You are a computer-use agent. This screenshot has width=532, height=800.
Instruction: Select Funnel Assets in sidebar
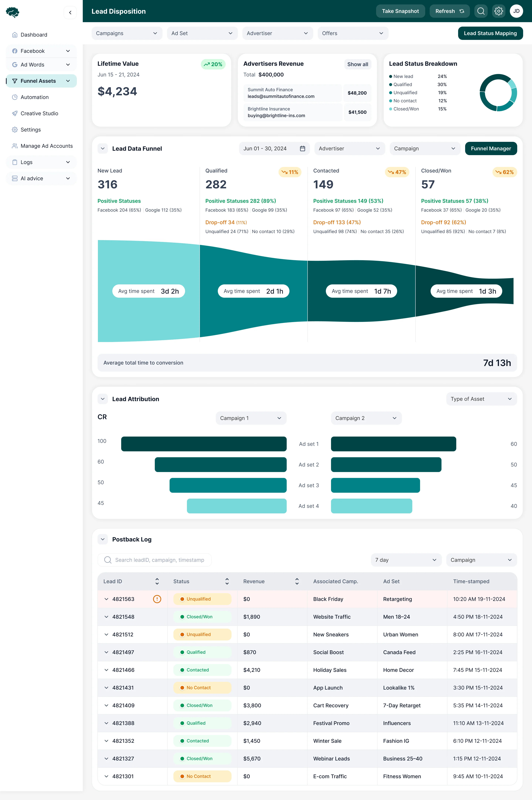pyautogui.click(x=41, y=81)
